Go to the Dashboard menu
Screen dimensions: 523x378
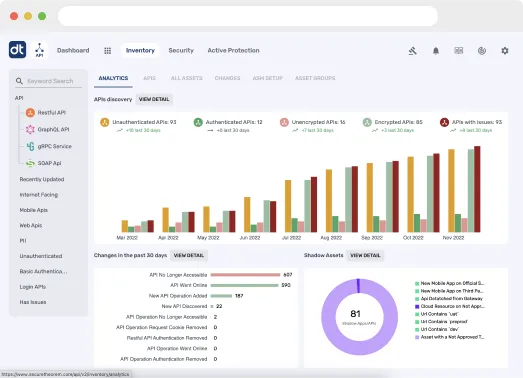[73, 50]
